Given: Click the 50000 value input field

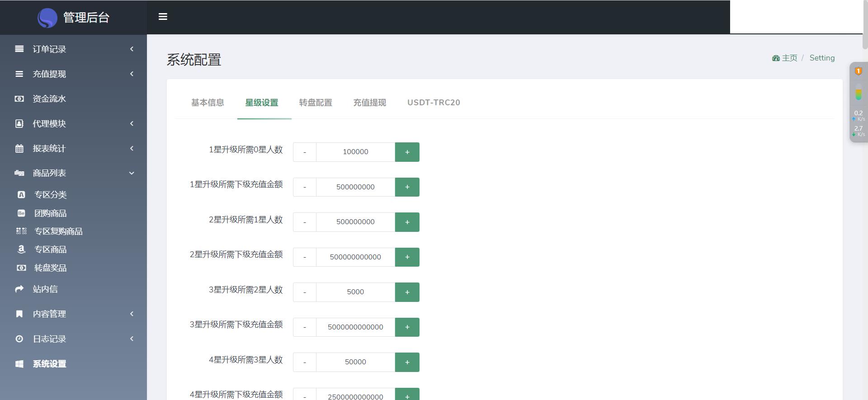Looking at the screenshot, I should click(x=356, y=362).
